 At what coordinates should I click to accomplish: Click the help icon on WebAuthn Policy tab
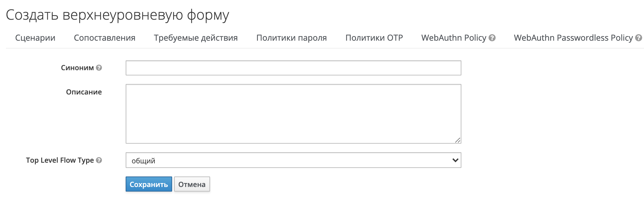pyautogui.click(x=492, y=37)
